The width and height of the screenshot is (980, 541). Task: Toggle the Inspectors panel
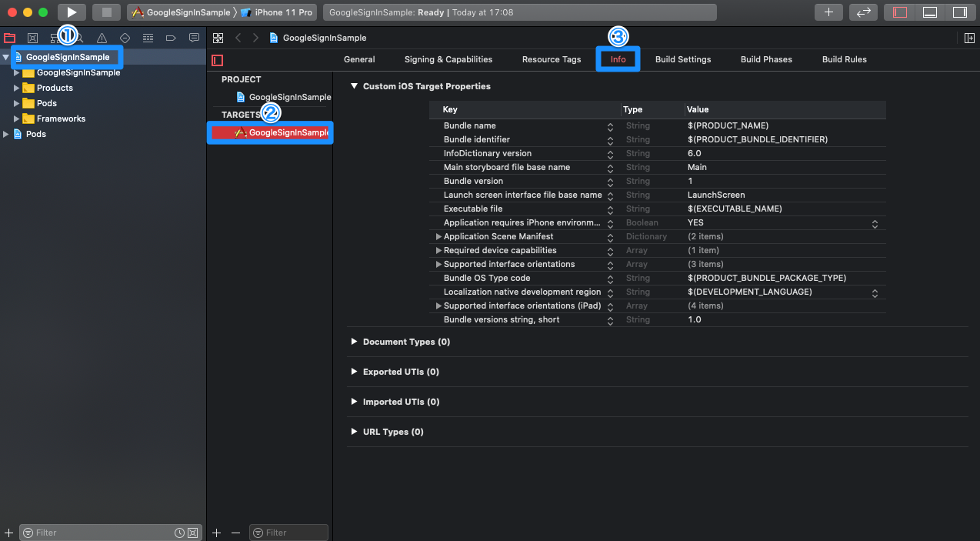(x=959, y=12)
